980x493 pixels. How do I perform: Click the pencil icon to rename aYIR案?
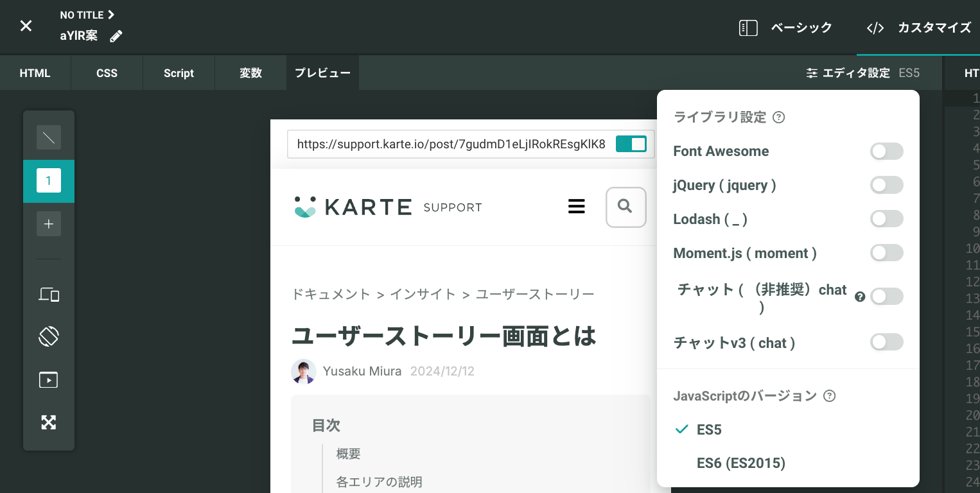pos(116,37)
